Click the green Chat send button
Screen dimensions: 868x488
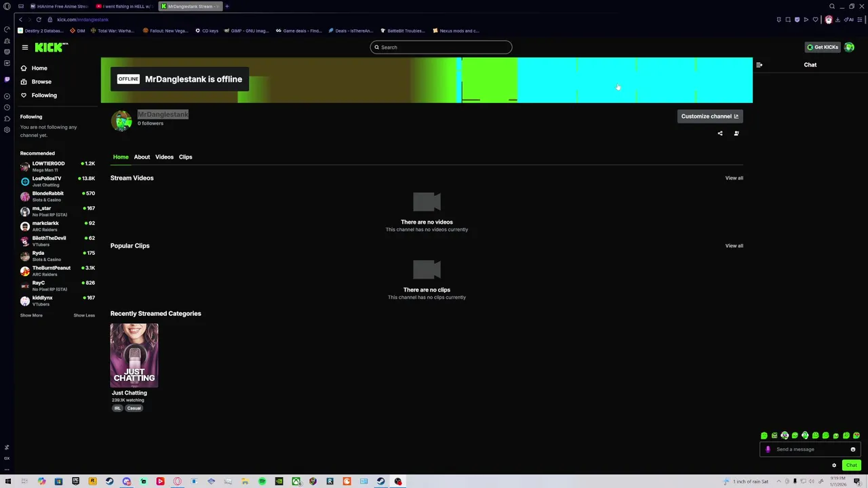(852, 466)
